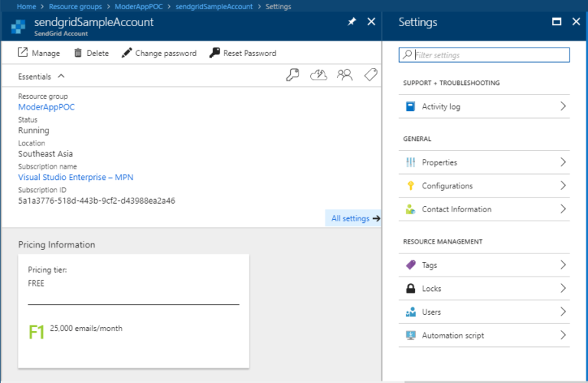Viewport: 588px width, 383px height.
Task: Open the ModerAppPOC resource group link
Action: click(47, 107)
